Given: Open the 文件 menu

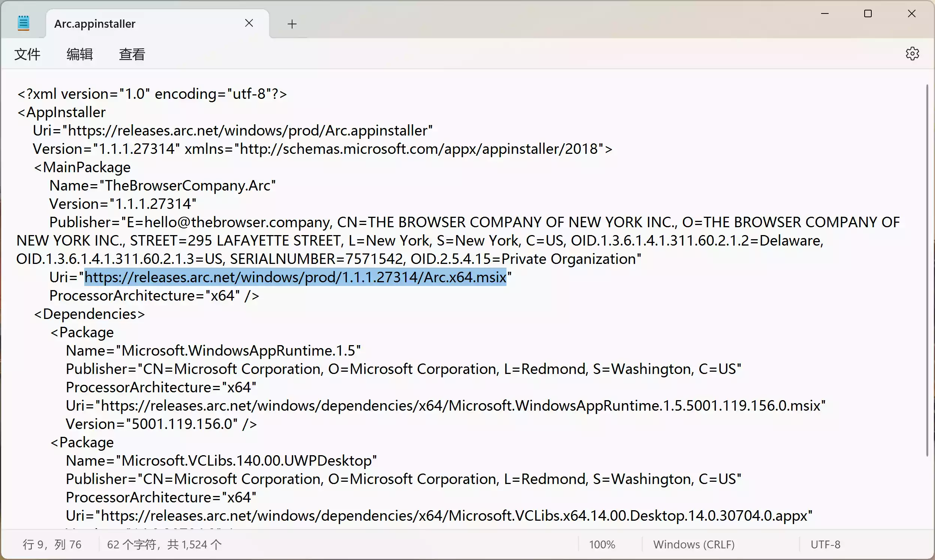Looking at the screenshot, I should point(27,54).
